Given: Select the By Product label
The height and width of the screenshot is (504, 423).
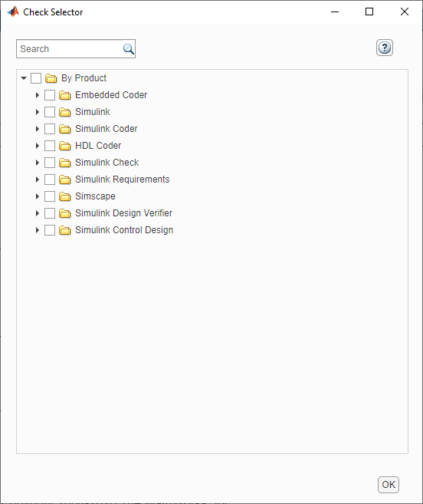Looking at the screenshot, I should tap(84, 78).
